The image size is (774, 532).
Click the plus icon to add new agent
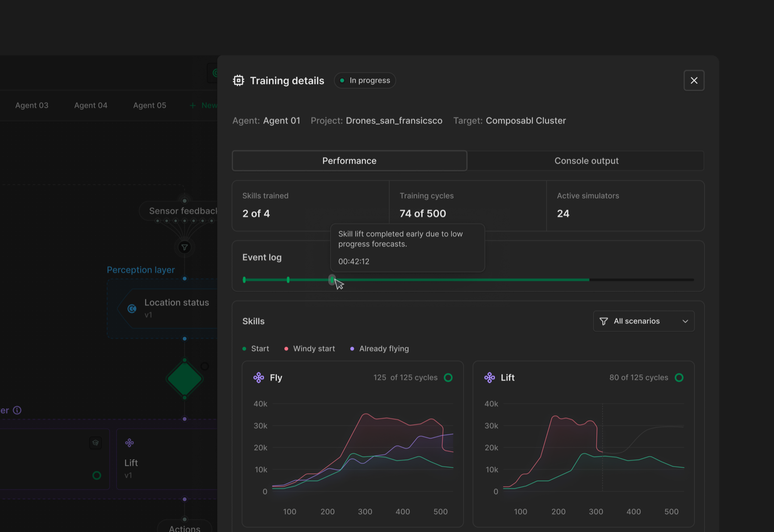pos(193,105)
